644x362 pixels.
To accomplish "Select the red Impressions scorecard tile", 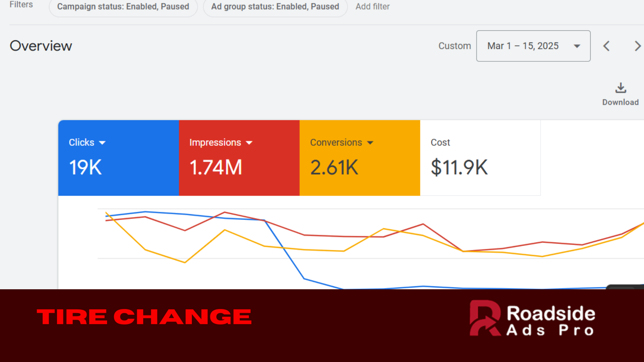I will coord(239,158).
